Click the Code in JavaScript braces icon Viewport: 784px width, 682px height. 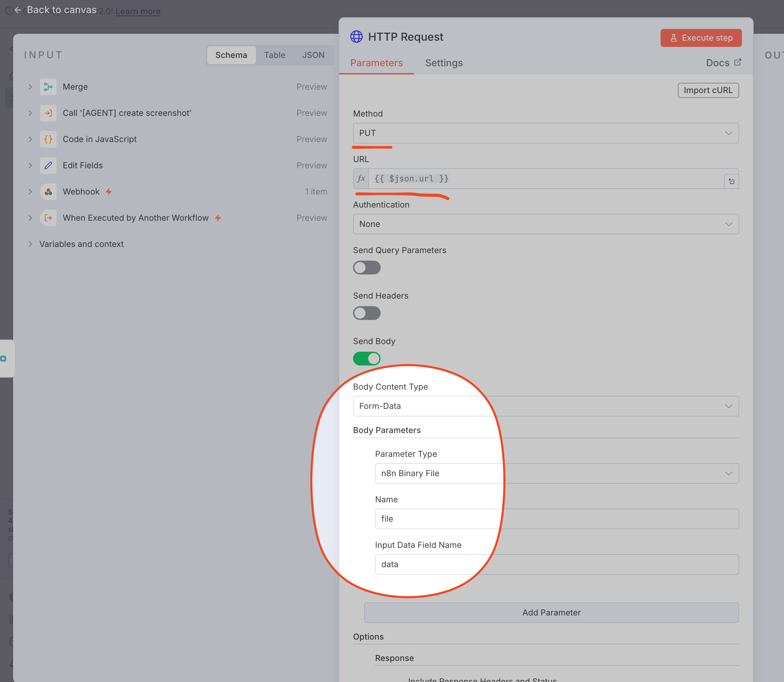click(x=48, y=139)
